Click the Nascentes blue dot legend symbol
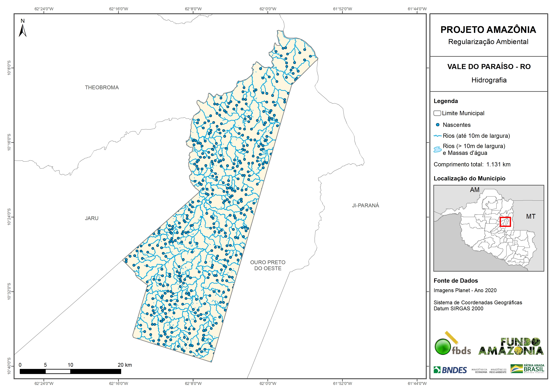The image size is (555, 392). [437, 125]
